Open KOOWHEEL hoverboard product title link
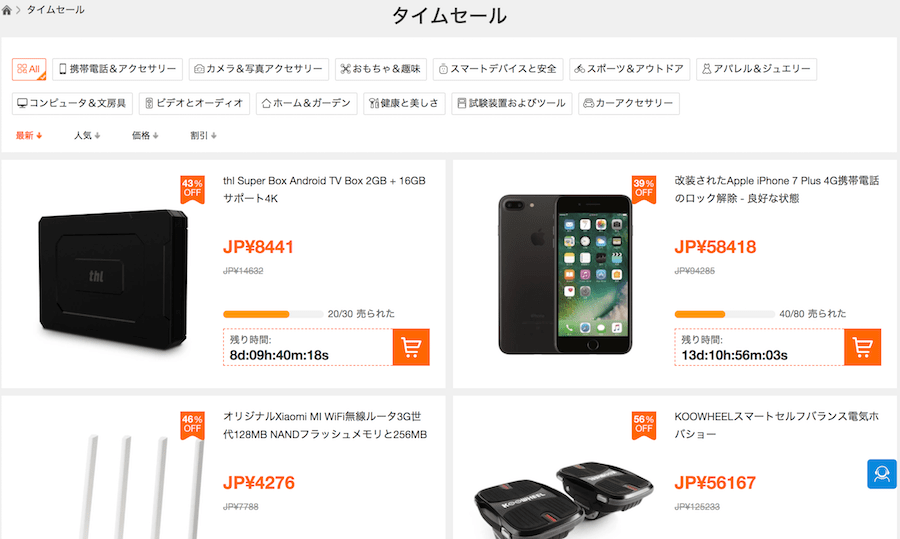Screen dimensions: 900x539 (x=777, y=425)
